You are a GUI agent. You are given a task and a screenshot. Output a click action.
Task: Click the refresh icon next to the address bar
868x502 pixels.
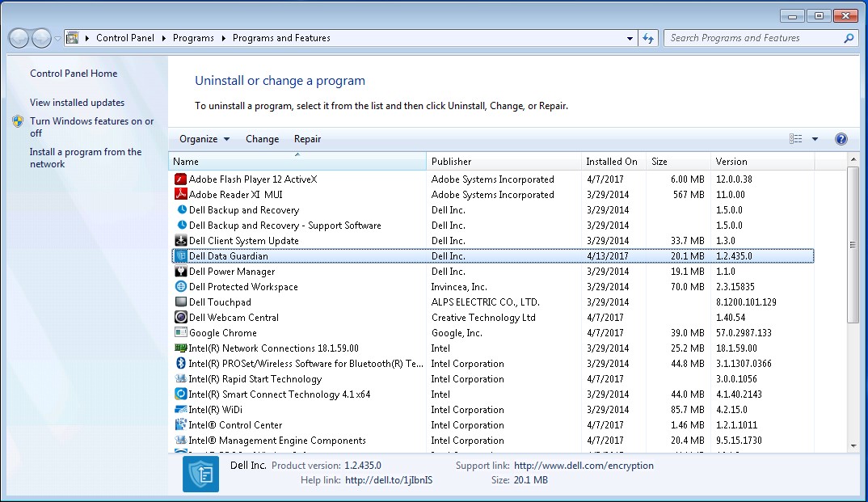coord(648,37)
